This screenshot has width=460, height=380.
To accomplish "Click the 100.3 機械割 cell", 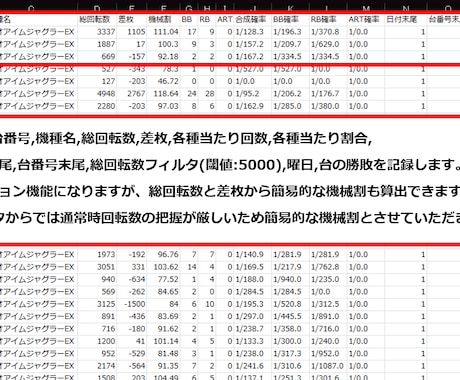I will pyautogui.click(x=163, y=44).
